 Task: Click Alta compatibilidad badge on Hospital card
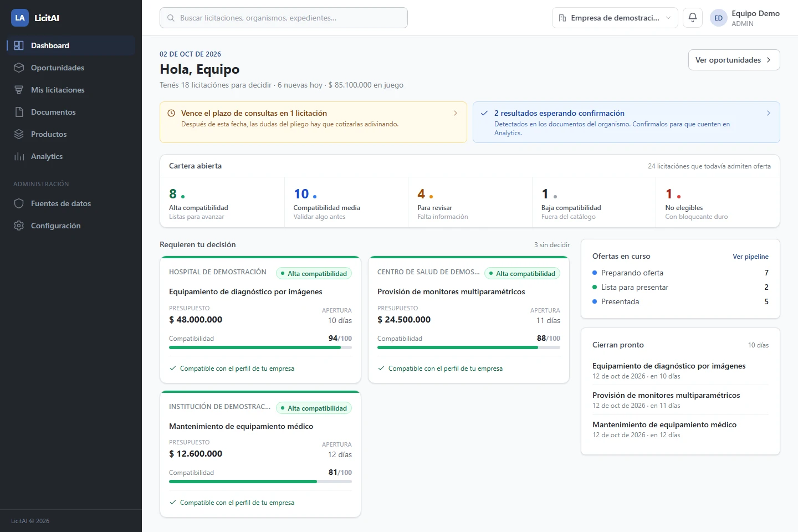point(314,273)
